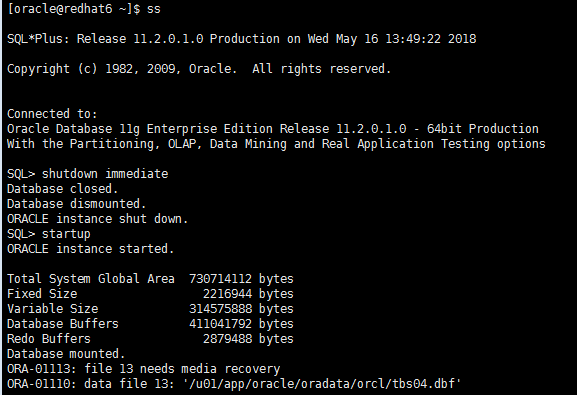
Task: Click the Fixed Size 2216944 bytes value
Action: [248, 294]
